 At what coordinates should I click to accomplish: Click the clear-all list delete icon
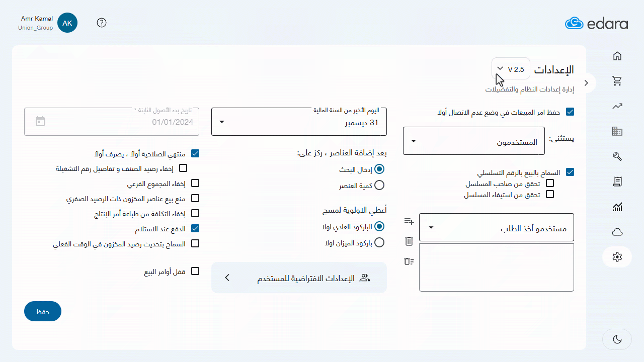(x=409, y=261)
